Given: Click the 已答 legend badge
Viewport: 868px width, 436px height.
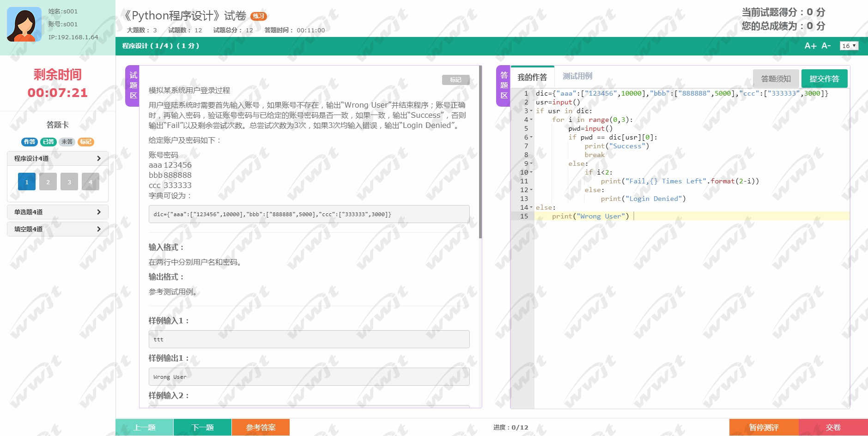Looking at the screenshot, I should coord(49,142).
